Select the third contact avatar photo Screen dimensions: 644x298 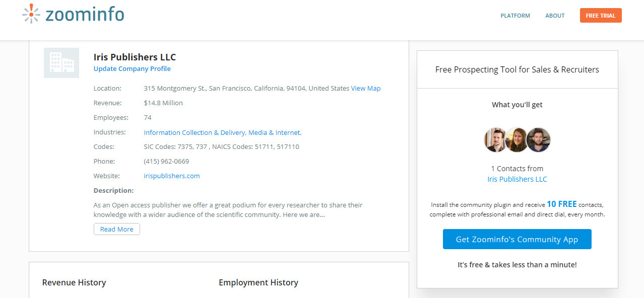click(538, 140)
